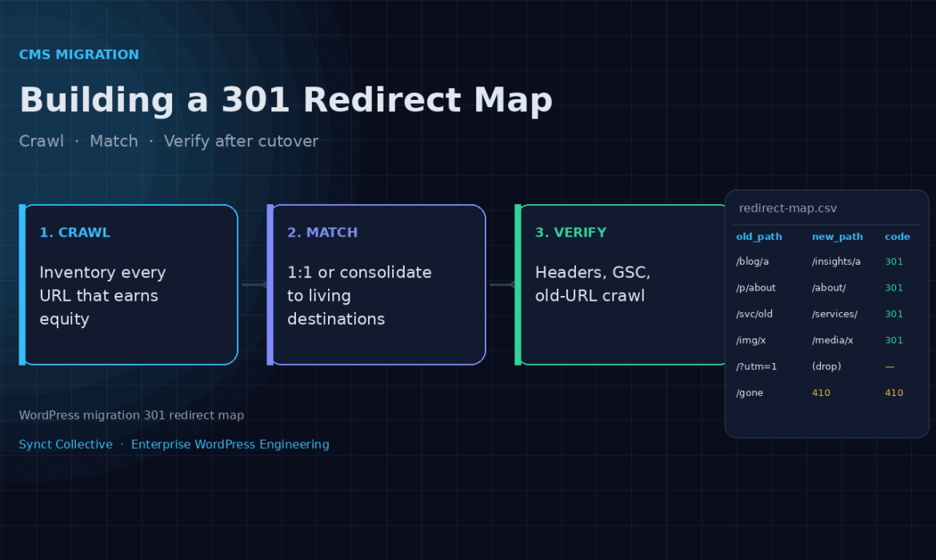Image resolution: width=936 pixels, height=560 pixels.
Task: Open the Synct Collective link
Action: [x=66, y=444]
